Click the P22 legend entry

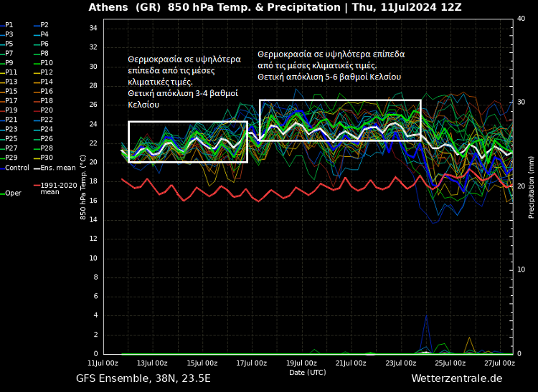tap(46, 120)
